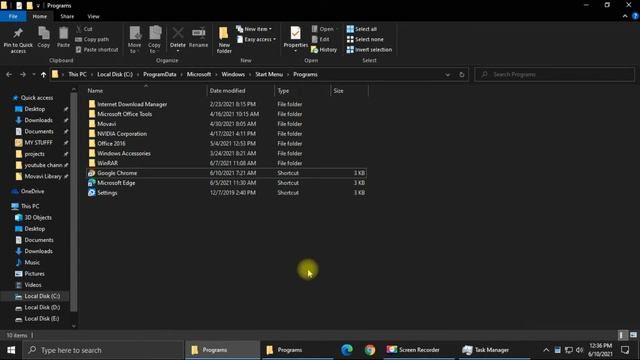Create a New folder from ribbon

pyautogui.click(x=224, y=40)
